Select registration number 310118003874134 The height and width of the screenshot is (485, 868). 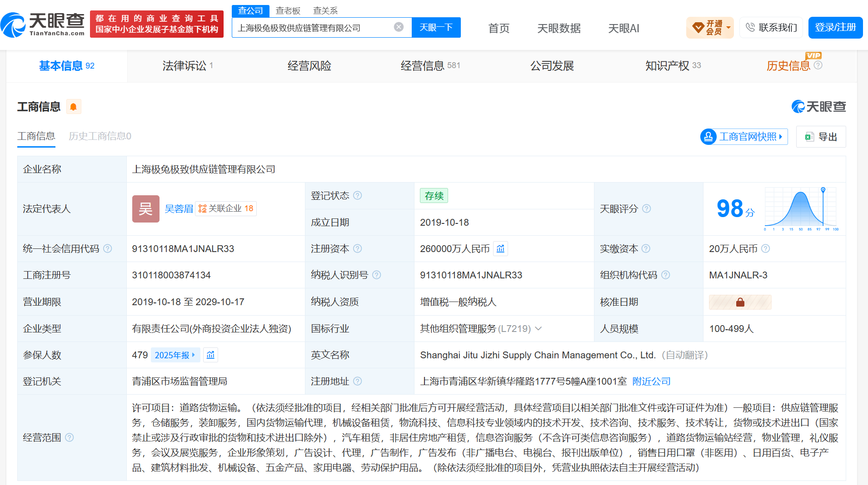[x=171, y=275]
